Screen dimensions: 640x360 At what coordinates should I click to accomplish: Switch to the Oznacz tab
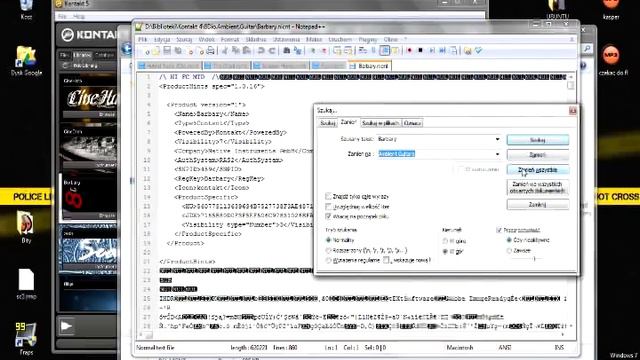pyautogui.click(x=412, y=123)
